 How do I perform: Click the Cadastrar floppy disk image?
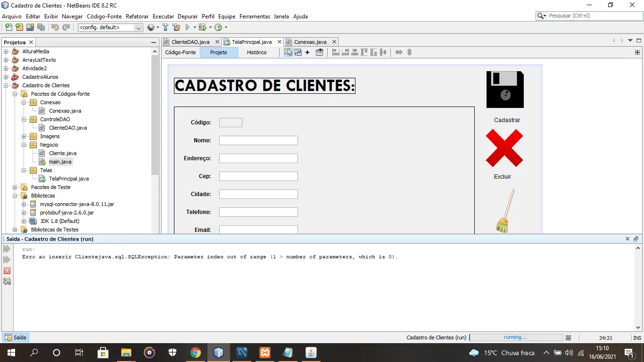(x=505, y=90)
